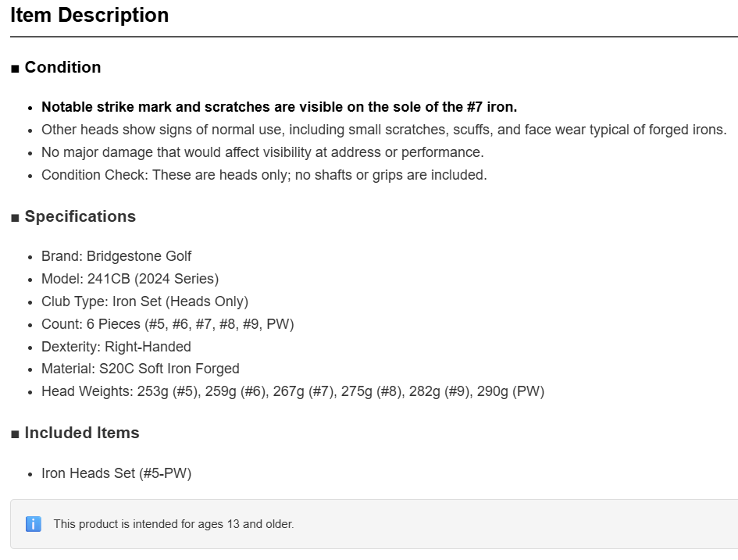Click the 'Material: S20C Soft Iron Forged' line
Viewport: 738px width, 560px height.
point(141,369)
